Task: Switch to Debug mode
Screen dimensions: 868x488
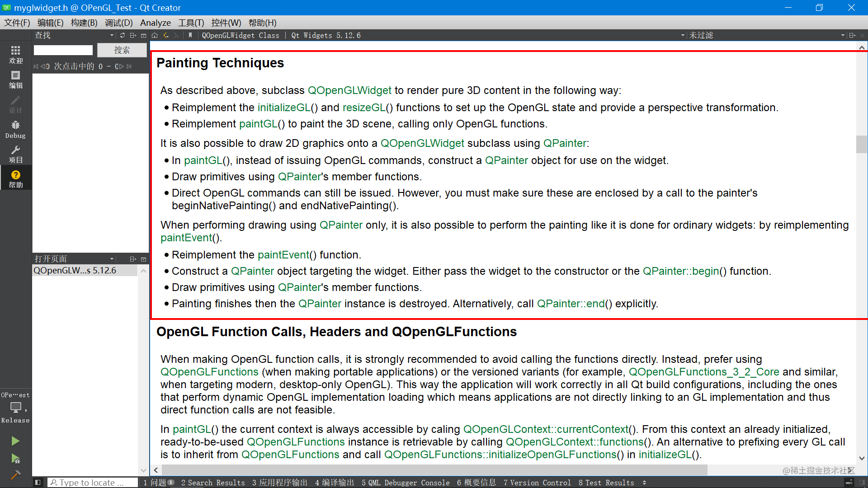Action: click(x=15, y=129)
